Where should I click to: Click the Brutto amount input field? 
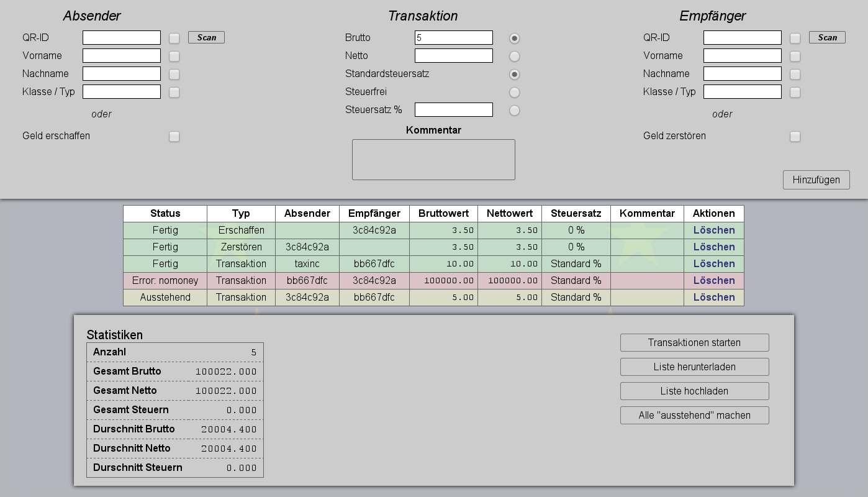453,38
